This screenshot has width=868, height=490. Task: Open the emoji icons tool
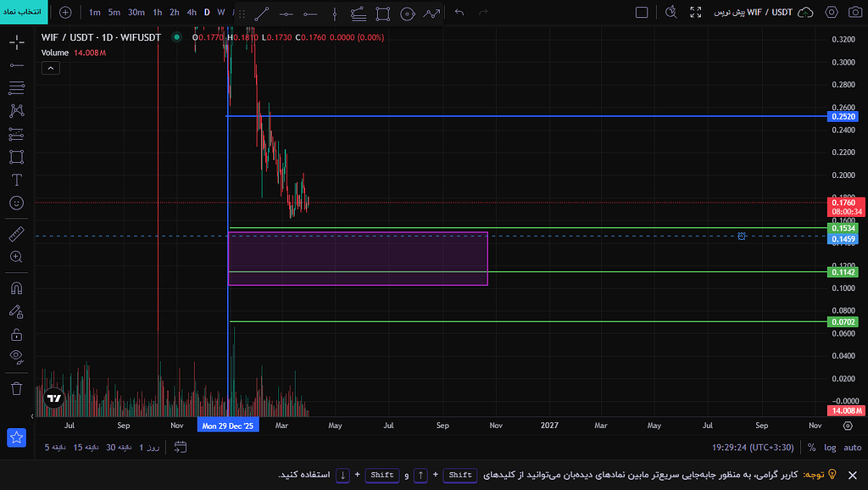coord(17,203)
